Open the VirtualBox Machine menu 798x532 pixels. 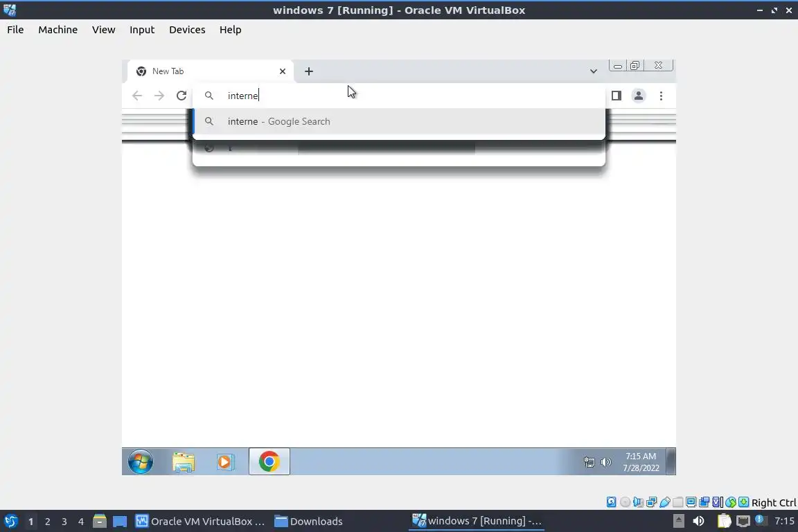pos(58,30)
